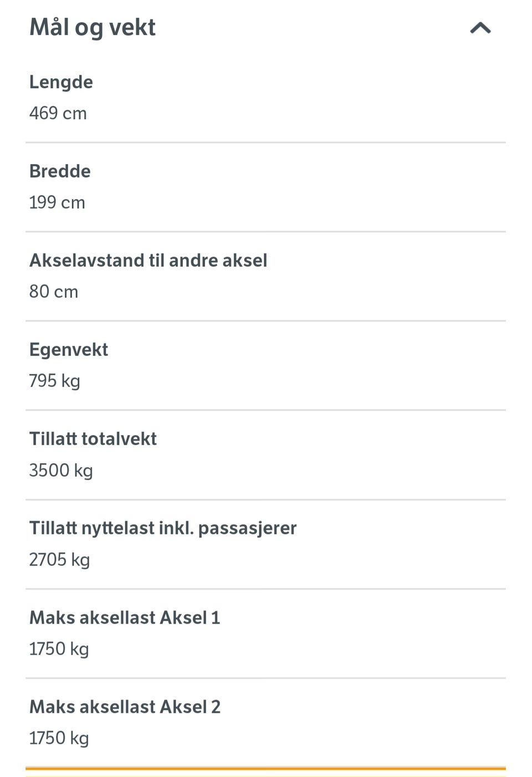The height and width of the screenshot is (777, 532).
Task: Select the Bredde label
Action: [60, 171]
